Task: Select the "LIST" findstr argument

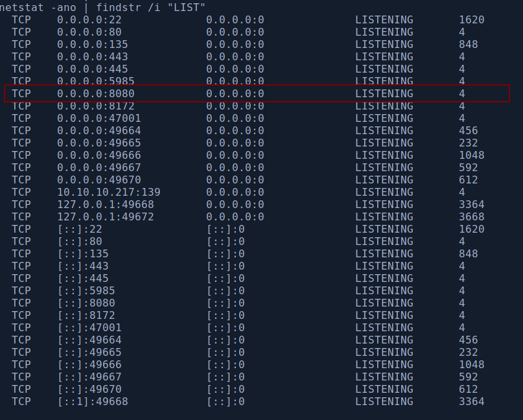Action: (186, 7)
